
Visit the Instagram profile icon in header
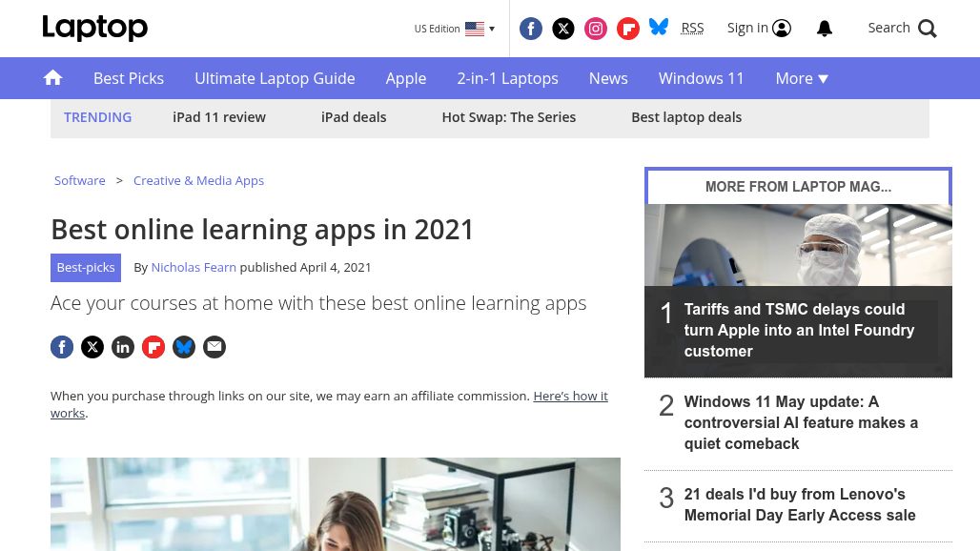pos(596,29)
